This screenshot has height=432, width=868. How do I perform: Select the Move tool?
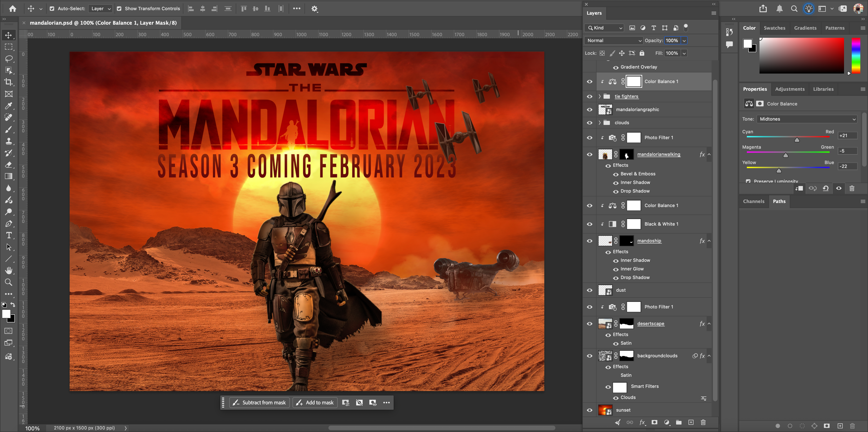pos(9,35)
